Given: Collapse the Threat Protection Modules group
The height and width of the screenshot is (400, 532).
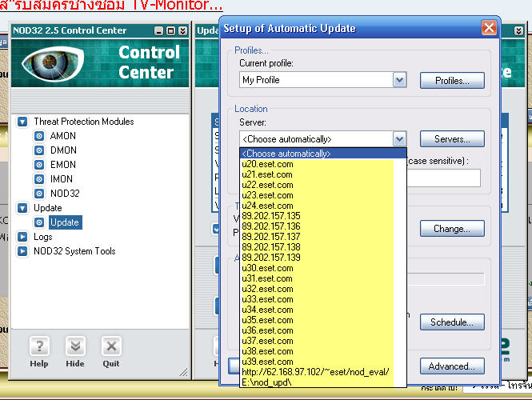Looking at the screenshot, I should [22, 122].
